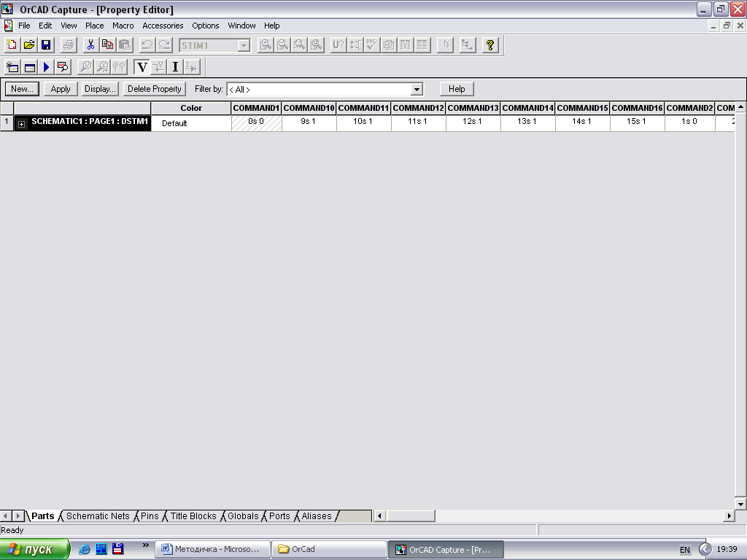The height and width of the screenshot is (560, 747).
Task: Click the Zoom In magnifier icon
Action: point(266,45)
